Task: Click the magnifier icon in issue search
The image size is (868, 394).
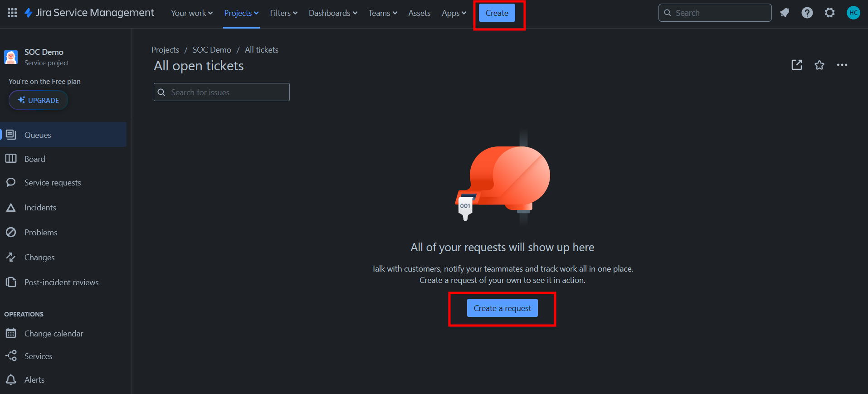Action: pos(161,92)
